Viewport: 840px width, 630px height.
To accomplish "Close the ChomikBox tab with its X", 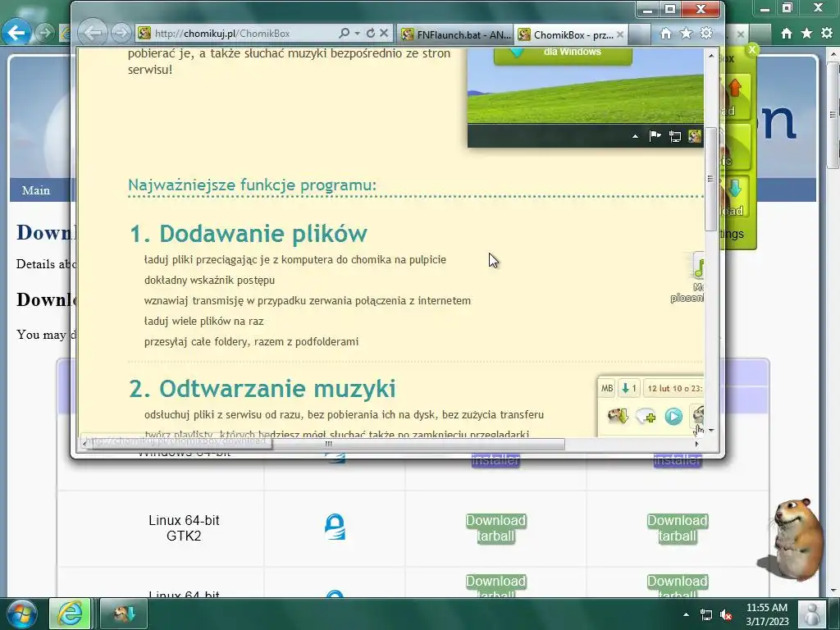I will (x=620, y=34).
